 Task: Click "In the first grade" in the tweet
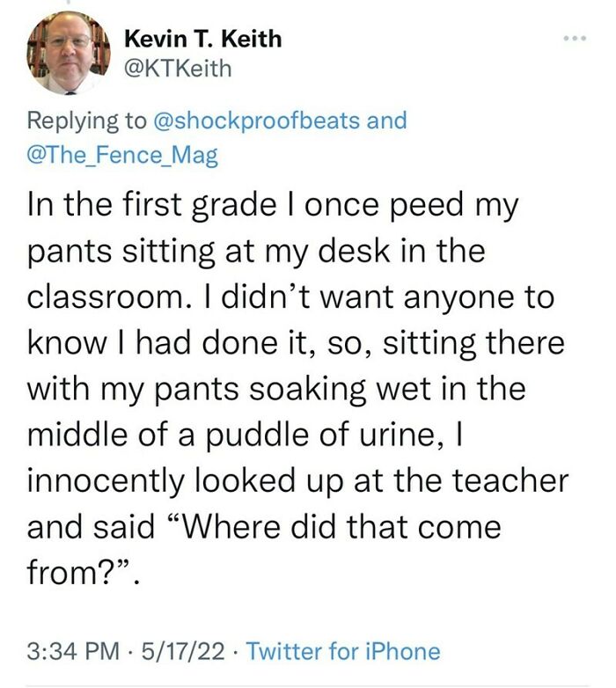[x=131, y=207]
